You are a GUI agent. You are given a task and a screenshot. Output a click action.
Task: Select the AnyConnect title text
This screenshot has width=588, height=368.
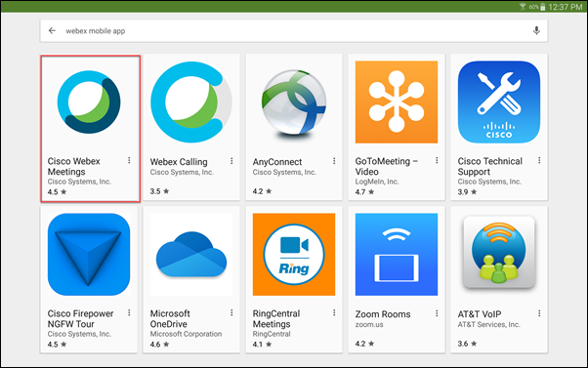(277, 162)
